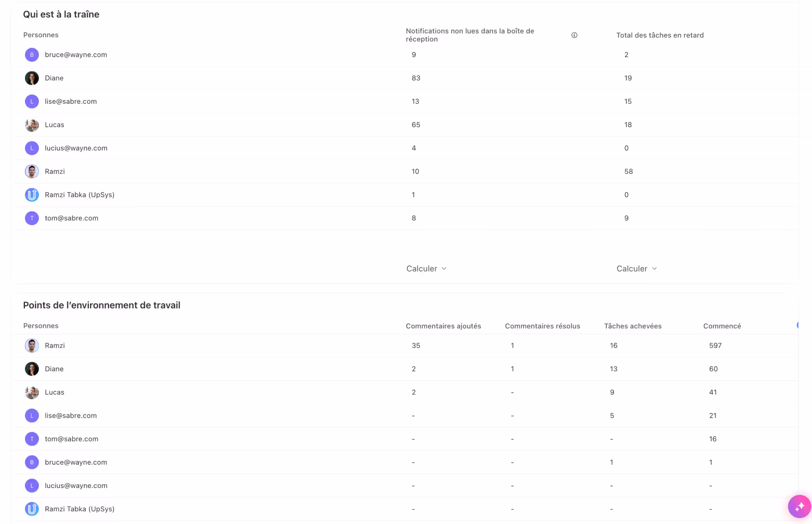
Task: Click the Tâches achevées column header
Action: coord(633,326)
